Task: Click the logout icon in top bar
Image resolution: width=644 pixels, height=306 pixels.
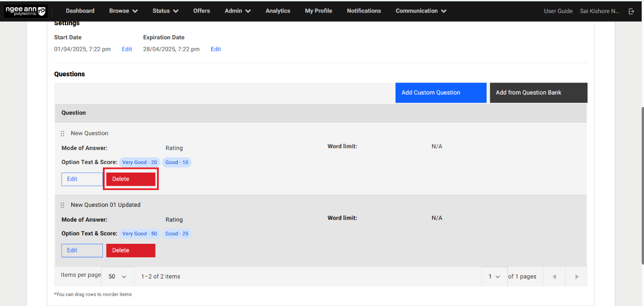Action: [631, 11]
